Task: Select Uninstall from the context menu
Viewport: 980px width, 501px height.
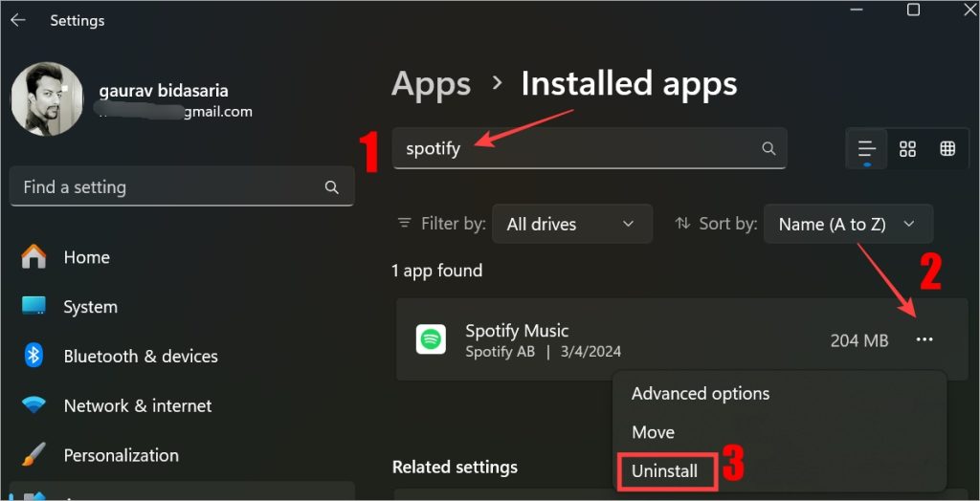Action: (x=665, y=471)
